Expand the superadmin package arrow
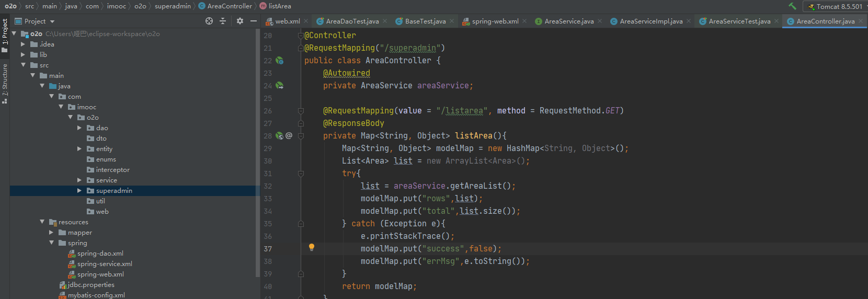Image resolution: width=868 pixels, height=299 pixels. pyautogui.click(x=79, y=191)
